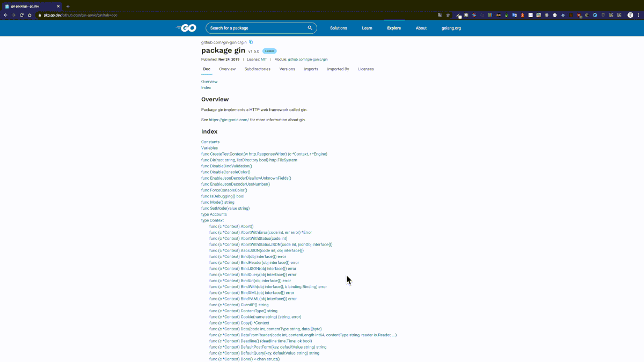Click the Latest version badge
Viewport: 644px width, 362px height.
click(269, 51)
